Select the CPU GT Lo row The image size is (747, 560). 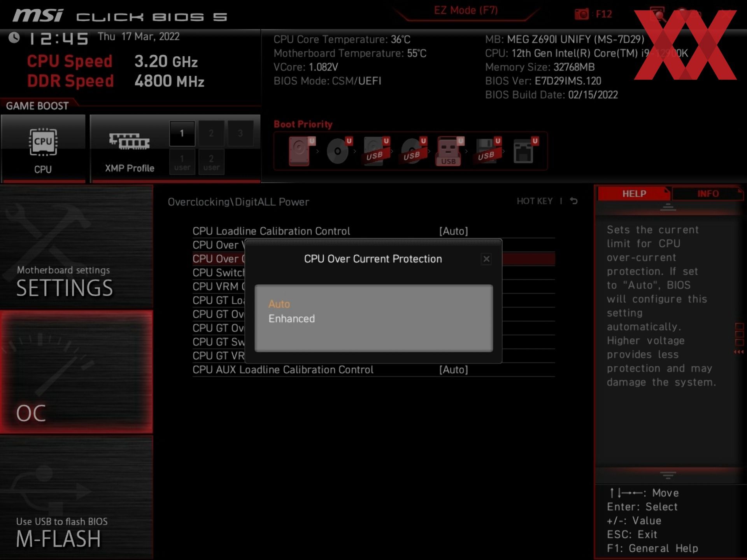point(219,300)
